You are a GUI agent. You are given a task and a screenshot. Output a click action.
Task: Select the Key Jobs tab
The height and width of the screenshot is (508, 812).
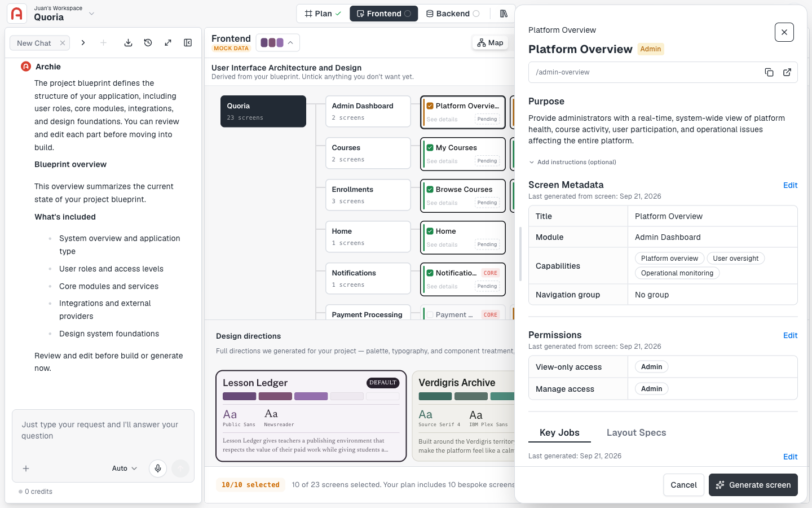[559, 432]
